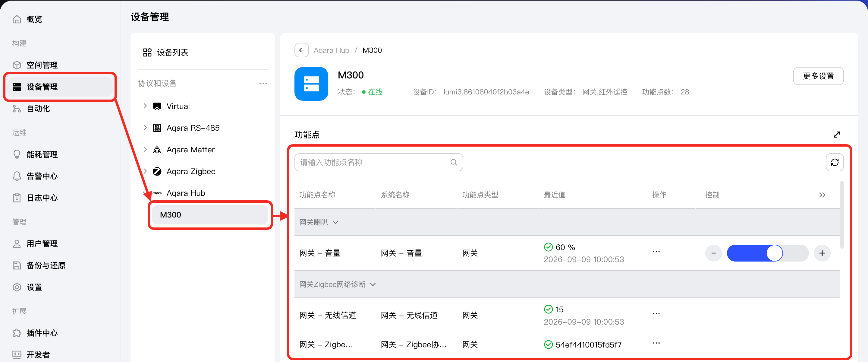Click the M300 blue device icon

click(311, 84)
